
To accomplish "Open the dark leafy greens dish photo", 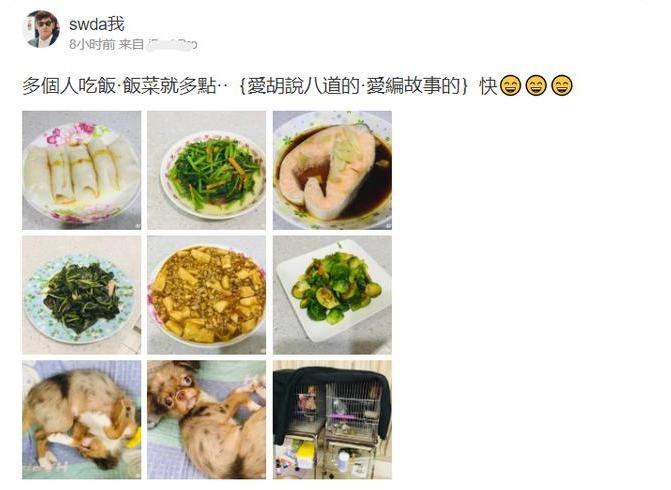I will [x=82, y=295].
